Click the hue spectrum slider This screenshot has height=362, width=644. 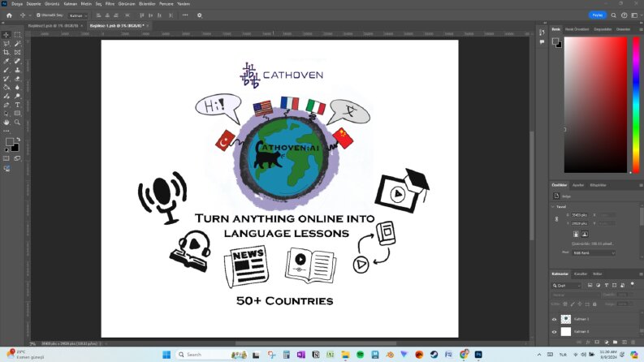pyautogui.click(x=636, y=105)
